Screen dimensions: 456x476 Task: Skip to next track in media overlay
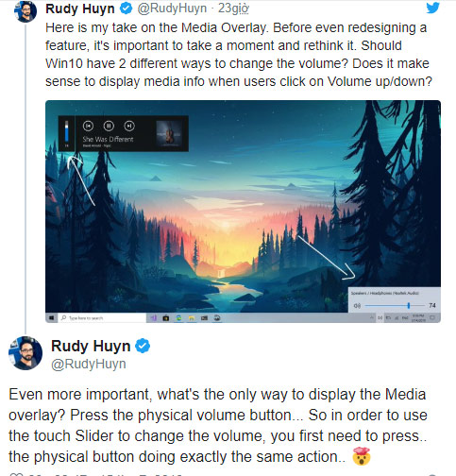coord(129,126)
